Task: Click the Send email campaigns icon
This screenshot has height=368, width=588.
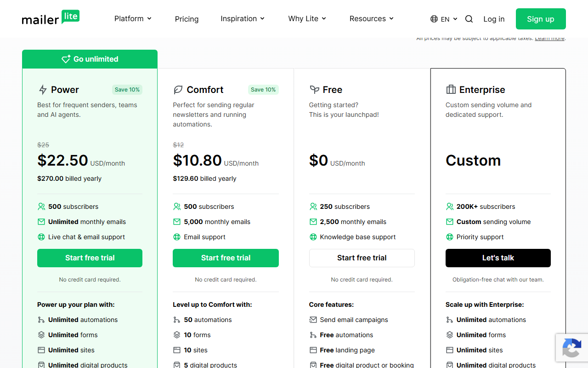Action: pyautogui.click(x=313, y=320)
